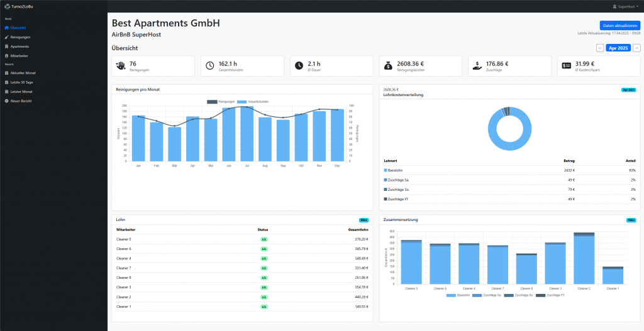Open the Letzte 30 Tage report
644x331 pixels.
point(22,82)
